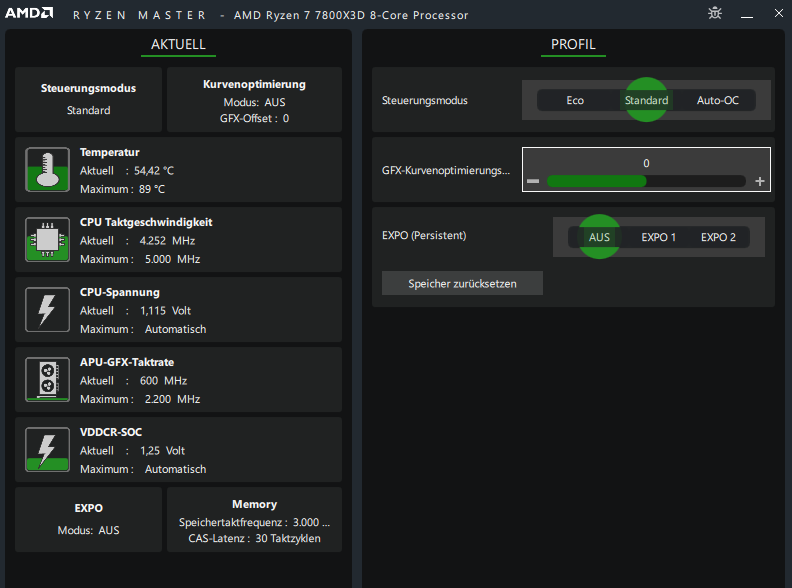Click the current temperature 54,42 °C
This screenshot has width=792, height=588.
[154, 171]
